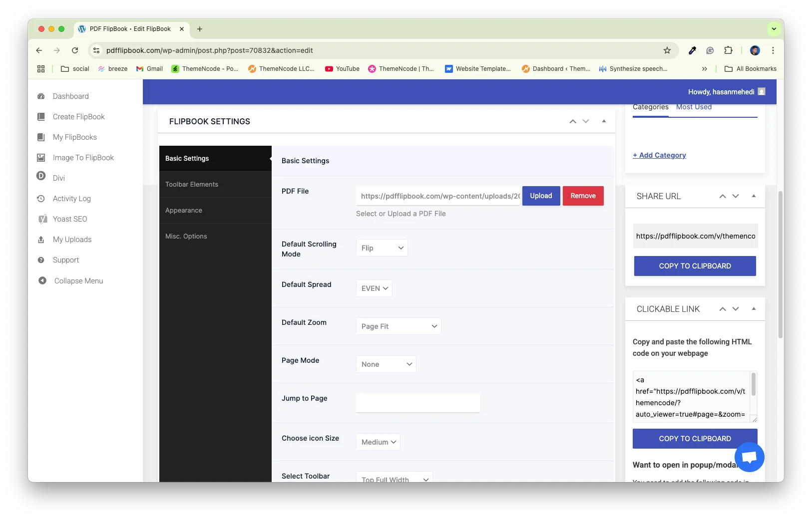The width and height of the screenshot is (812, 519).
Task: Select the Most Used categories tab
Action: pos(694,107)
